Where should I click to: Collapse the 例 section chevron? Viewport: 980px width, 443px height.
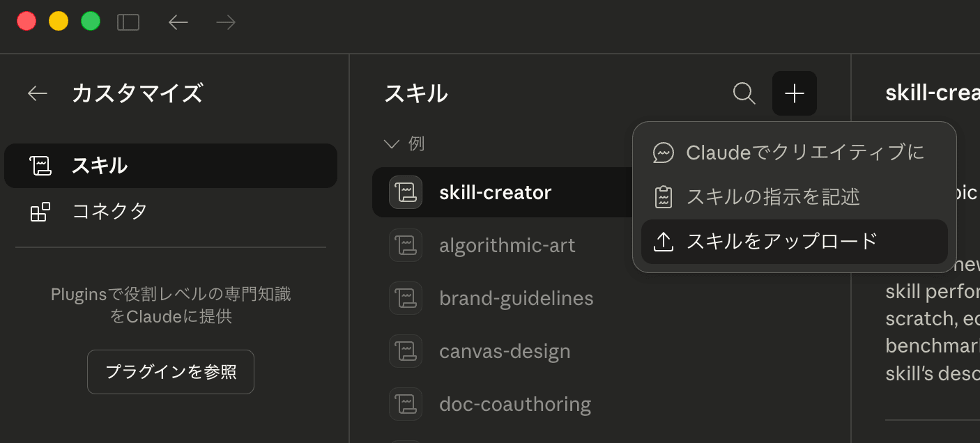tap(392, 144)
